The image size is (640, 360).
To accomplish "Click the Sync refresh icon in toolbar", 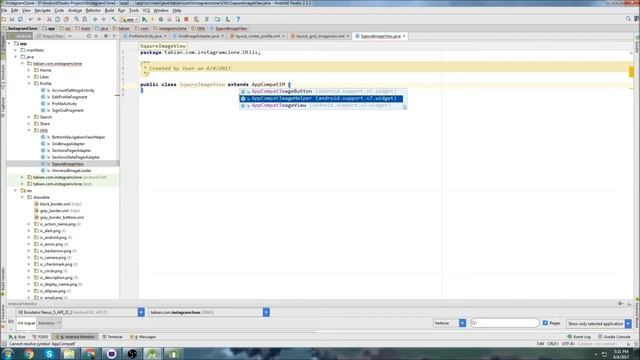I will [20, 19].
